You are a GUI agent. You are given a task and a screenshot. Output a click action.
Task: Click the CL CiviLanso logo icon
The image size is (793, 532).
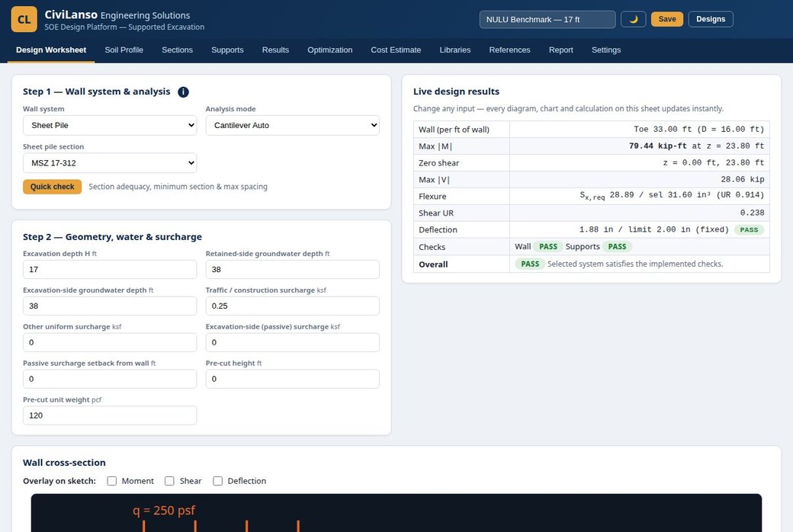24,19
